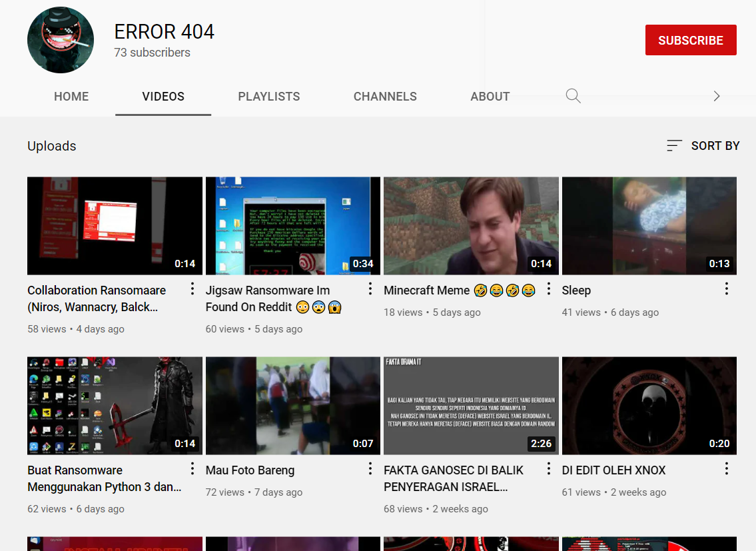Viewport: 756px width, 551px height.
Task: Click the 2:26 duration badge
Action: click(x=541, y=444)
